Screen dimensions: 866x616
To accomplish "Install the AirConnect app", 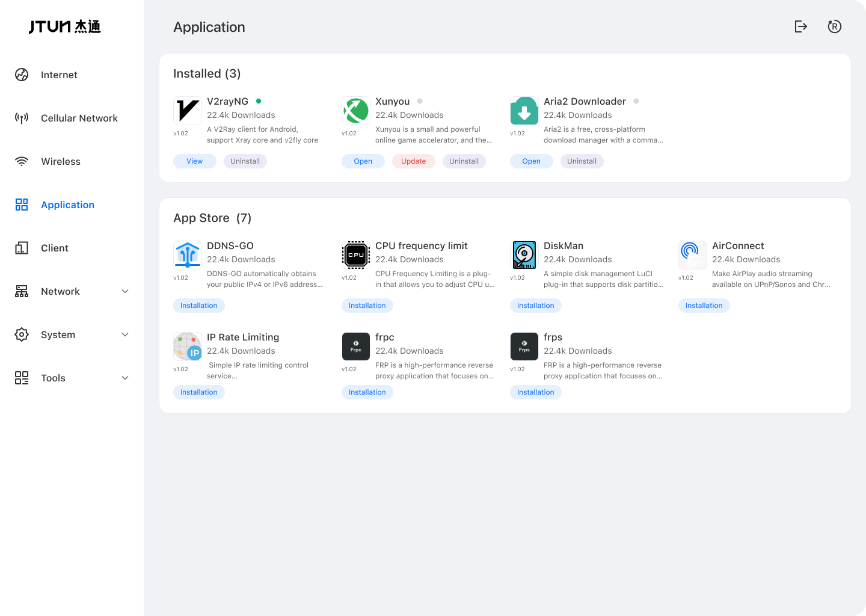I will pyautogui.click(x=704, y=306).
